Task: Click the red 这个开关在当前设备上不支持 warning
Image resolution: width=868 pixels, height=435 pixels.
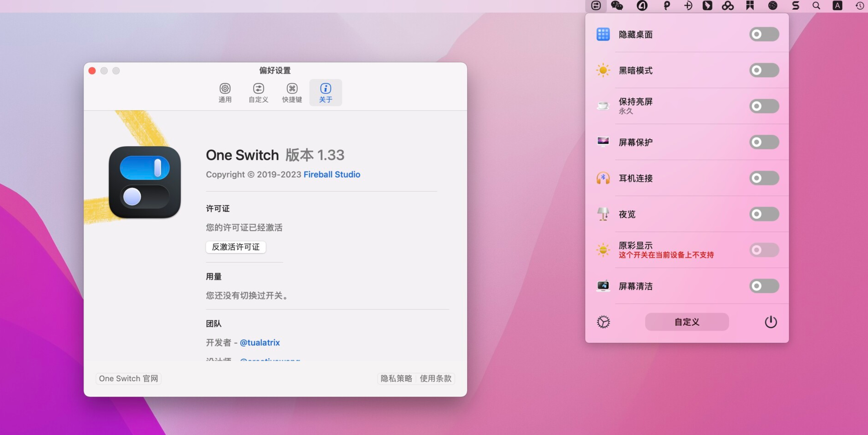Action: (666, 255)
